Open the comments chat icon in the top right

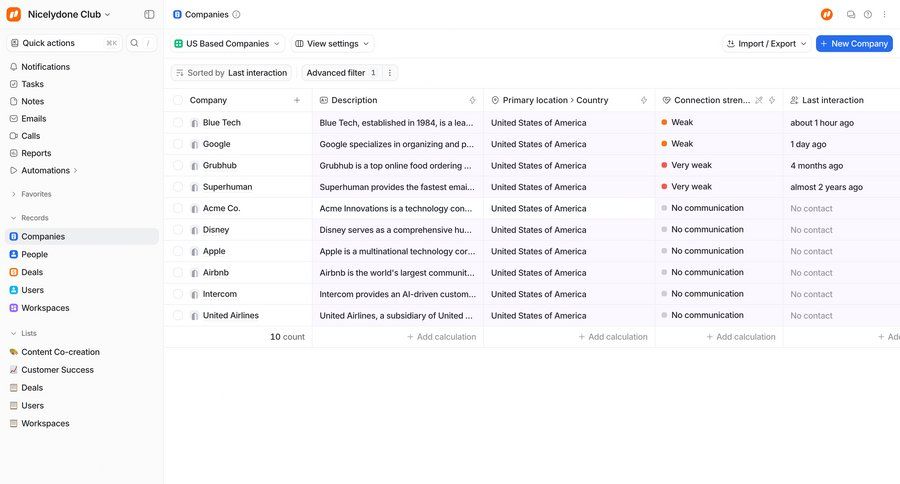click(x=851, y=14)
